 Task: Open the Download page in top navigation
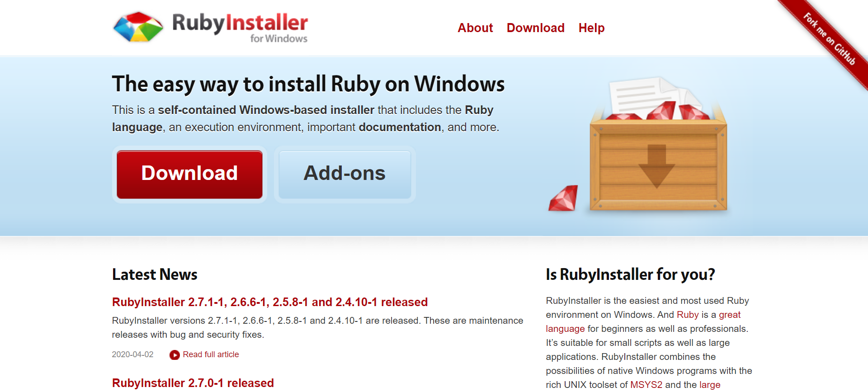coord(535,28)
